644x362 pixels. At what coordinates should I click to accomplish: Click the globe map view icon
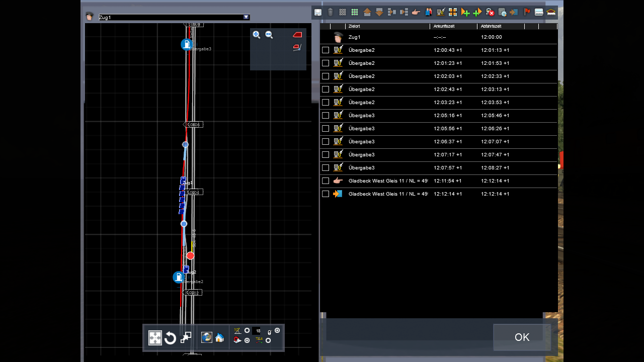click(206, 338)
